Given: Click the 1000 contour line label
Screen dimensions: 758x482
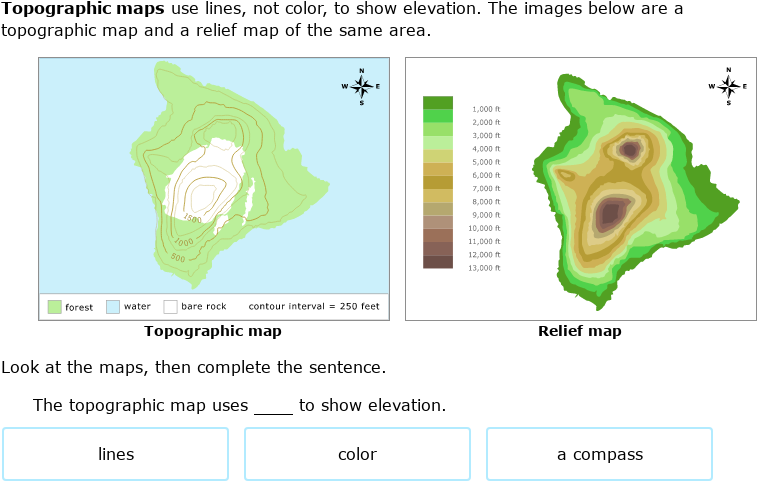Looking at the screenshot, I should 183,242.
